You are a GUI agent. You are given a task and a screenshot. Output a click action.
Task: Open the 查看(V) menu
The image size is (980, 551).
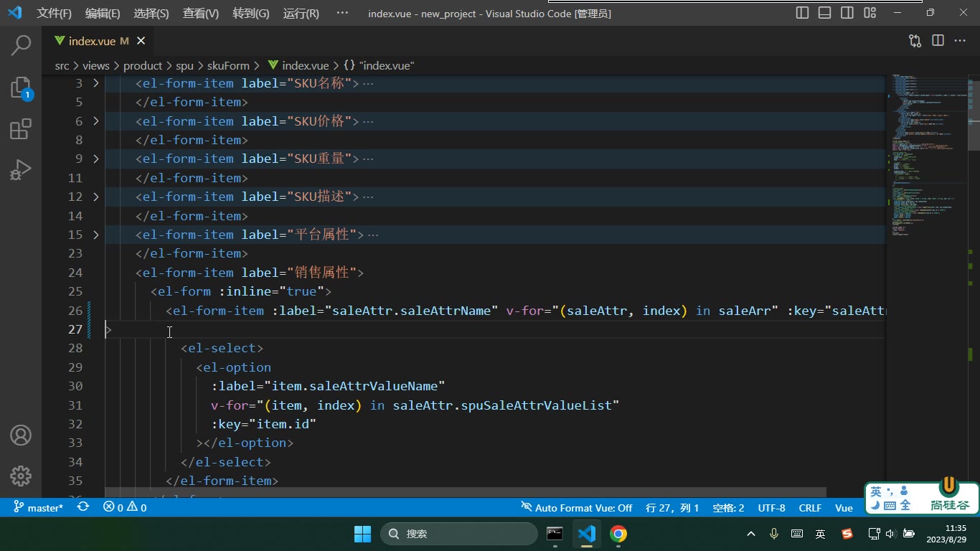click(x=201, y=13)
